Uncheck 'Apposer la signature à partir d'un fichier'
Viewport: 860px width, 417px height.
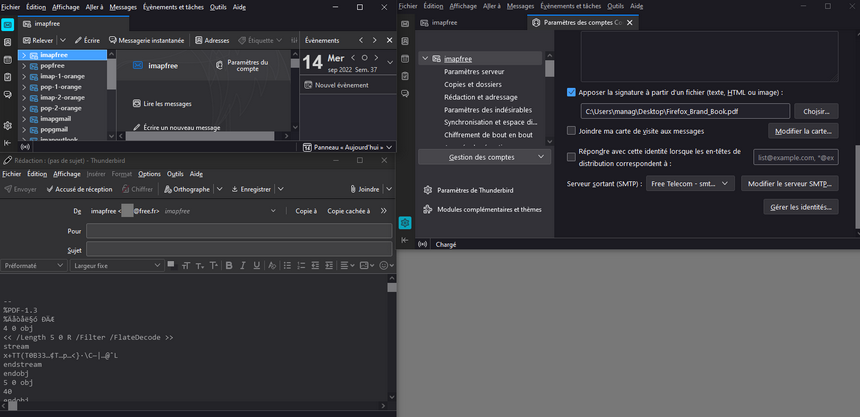pyautogui.click(x=571, y=92)
